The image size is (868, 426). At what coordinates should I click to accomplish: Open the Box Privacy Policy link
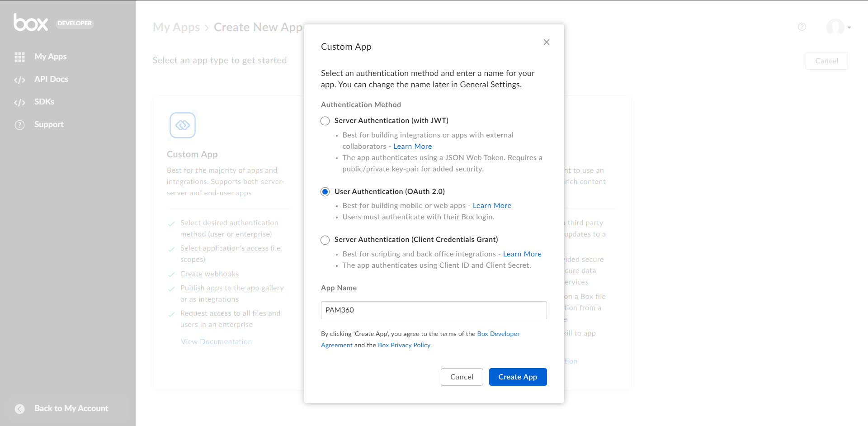tap(404, 345)
